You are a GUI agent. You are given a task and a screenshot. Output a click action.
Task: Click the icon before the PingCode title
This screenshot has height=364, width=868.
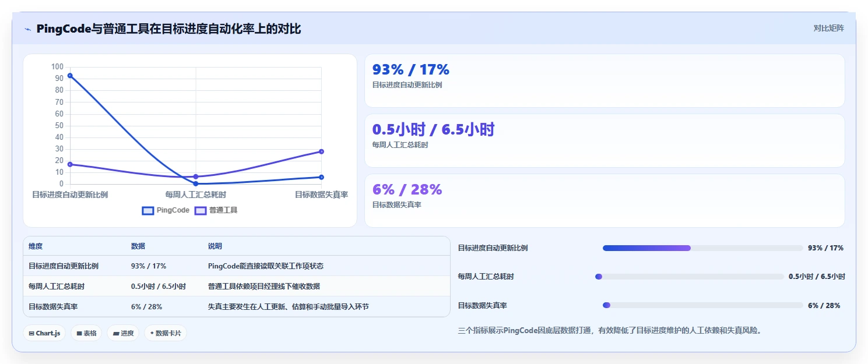[27, 29]
